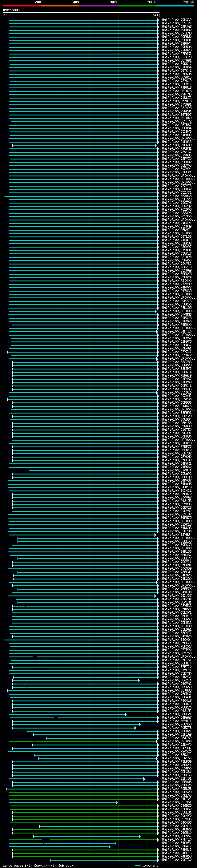This screenshot has width=197, height=868.
Task: Select UniRef100_A7P6K3 label
Action: tap(177, 54)
